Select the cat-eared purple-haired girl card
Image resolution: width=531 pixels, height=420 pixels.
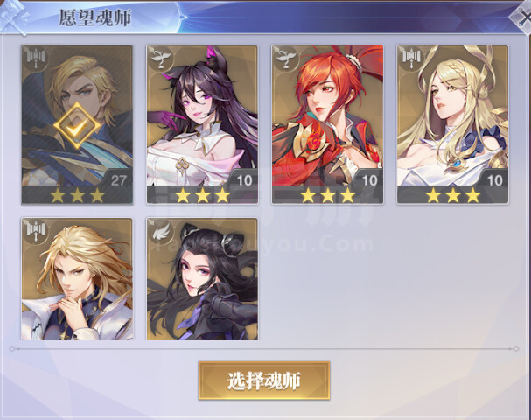[202, 125]
